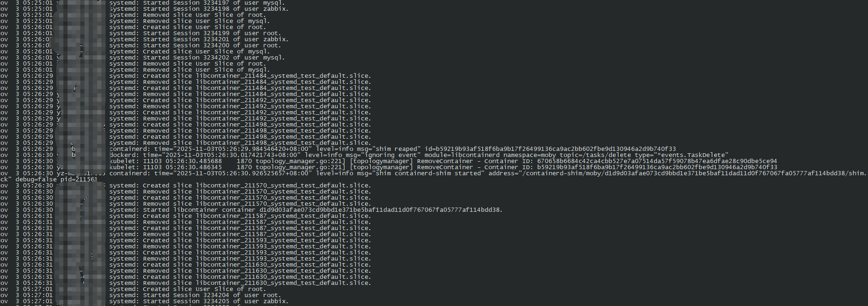The image size is (868, 306).
Task: Click the Session 3234202 mysql log line
Action: [197, 58]
